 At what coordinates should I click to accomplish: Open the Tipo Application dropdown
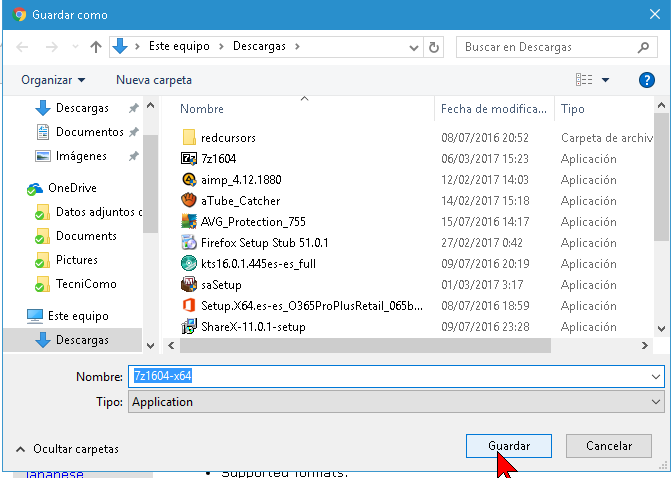tap(396, 402)
